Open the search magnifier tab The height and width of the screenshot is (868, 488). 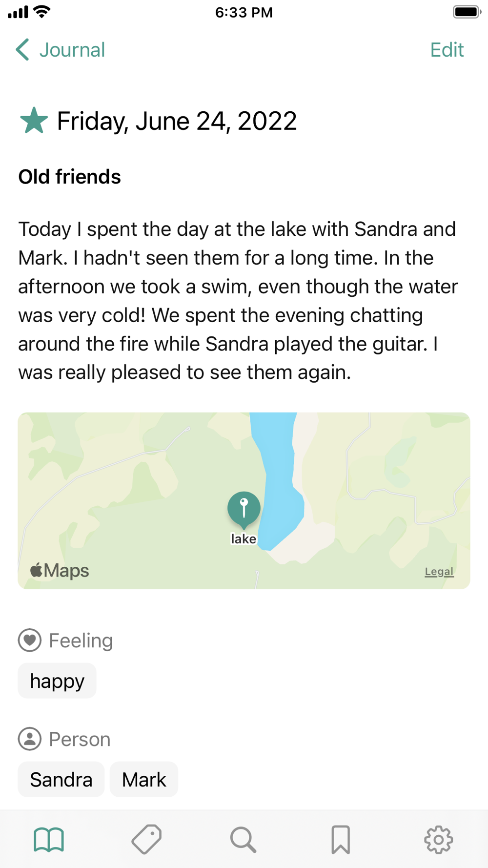[243, 840]
